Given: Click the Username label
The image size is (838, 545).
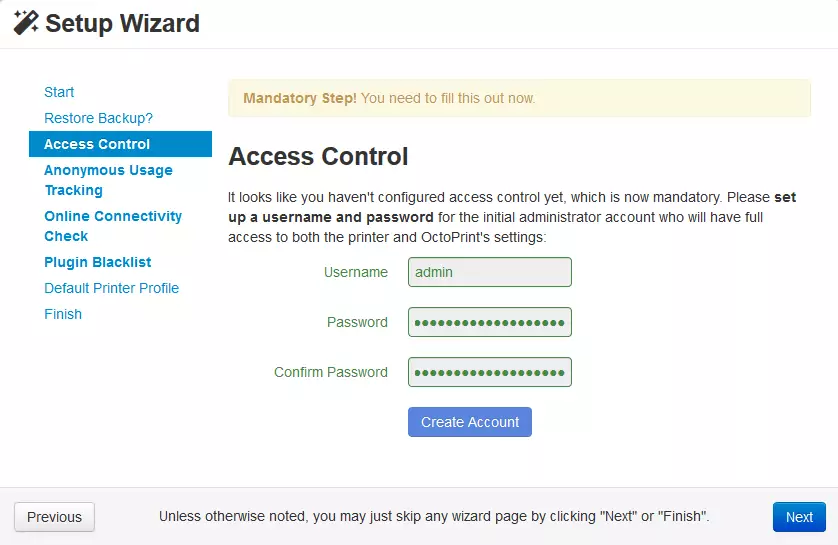Looking at the screenshot, I should tap(355, 272).
